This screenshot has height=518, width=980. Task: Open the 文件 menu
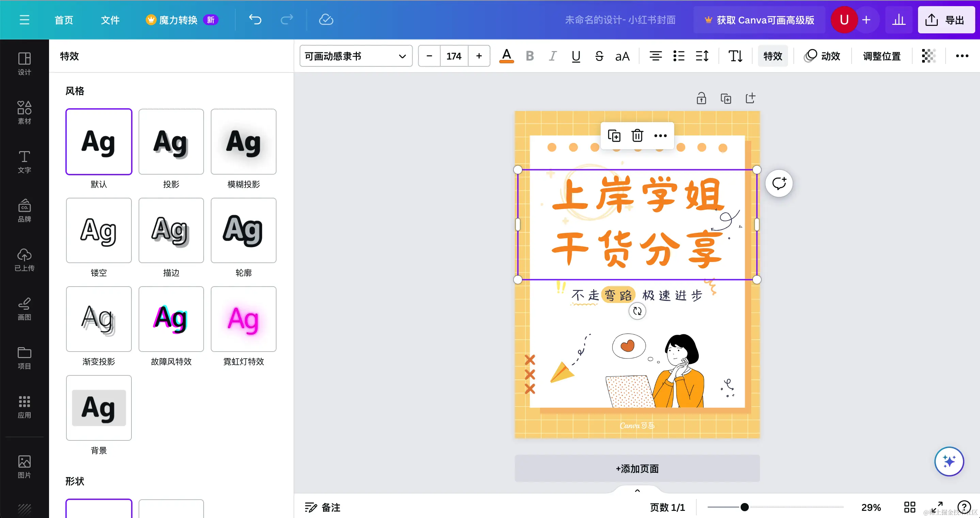click(x=110, y=20)
